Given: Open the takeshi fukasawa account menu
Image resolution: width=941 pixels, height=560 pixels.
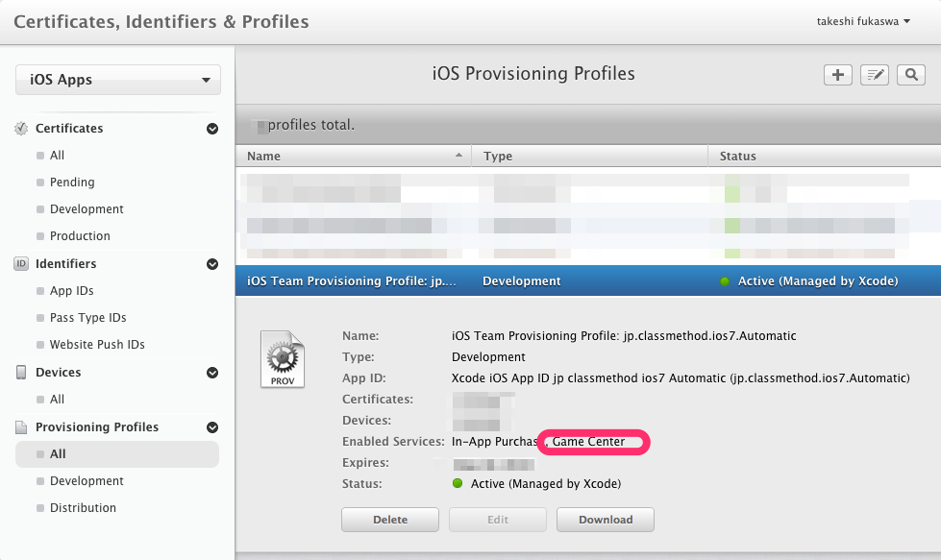Looking at the screenshot, I should click(x=863, y=19).
